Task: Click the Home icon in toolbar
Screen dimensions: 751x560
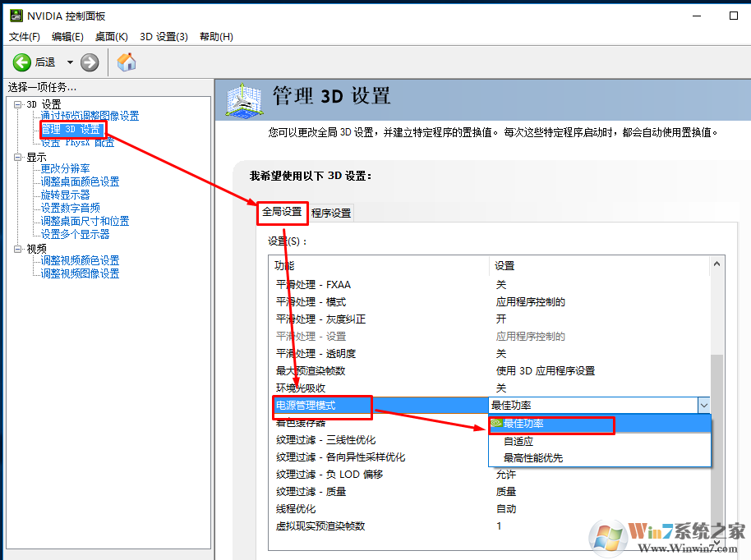Action: (127, 62)
